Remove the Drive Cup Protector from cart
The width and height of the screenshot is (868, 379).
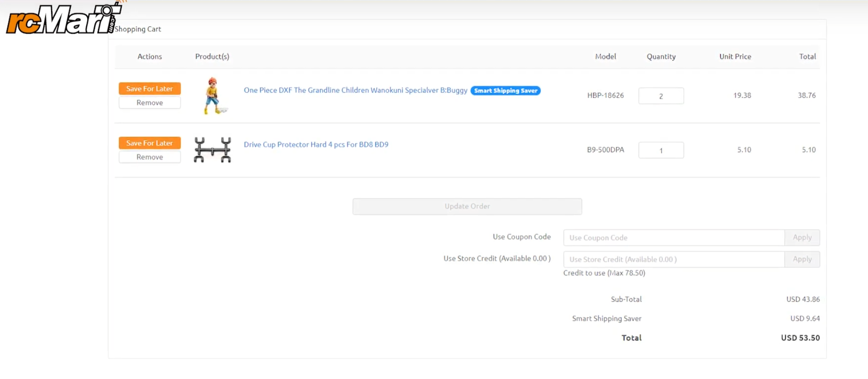click(x=150, y=157)
